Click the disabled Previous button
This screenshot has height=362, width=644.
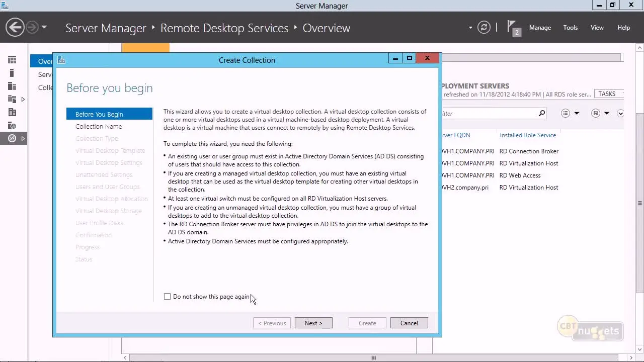272,323
